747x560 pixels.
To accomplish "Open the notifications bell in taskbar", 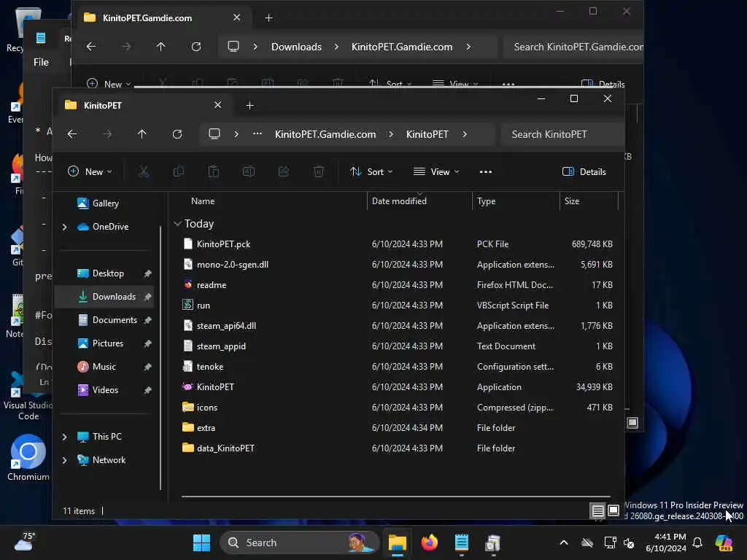I will pyautogui.click(x=697, y=542).
